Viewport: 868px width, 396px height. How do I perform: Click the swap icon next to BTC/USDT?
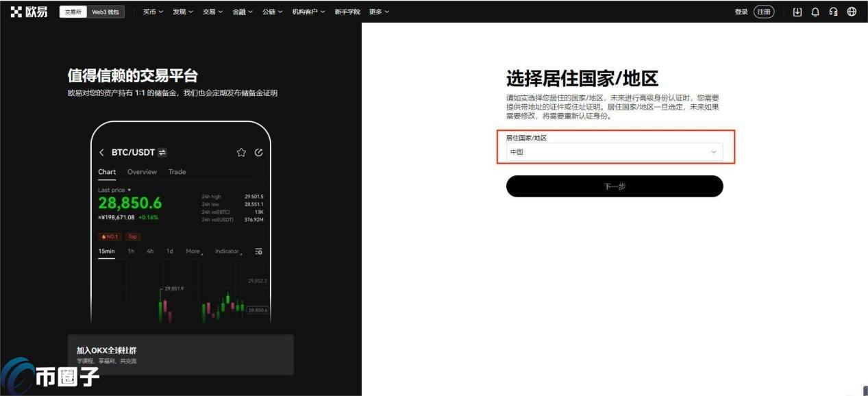pyautogui.click(x=162, y=152)
